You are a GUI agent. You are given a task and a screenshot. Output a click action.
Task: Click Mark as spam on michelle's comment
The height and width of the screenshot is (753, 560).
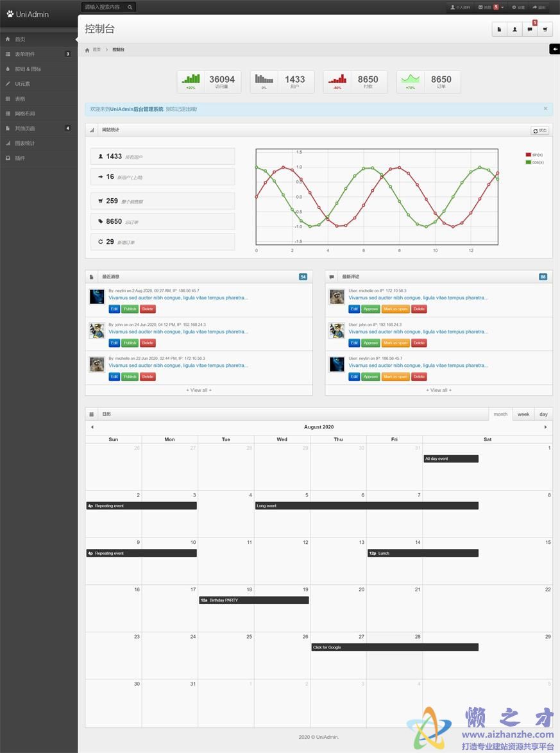(395, 309)
